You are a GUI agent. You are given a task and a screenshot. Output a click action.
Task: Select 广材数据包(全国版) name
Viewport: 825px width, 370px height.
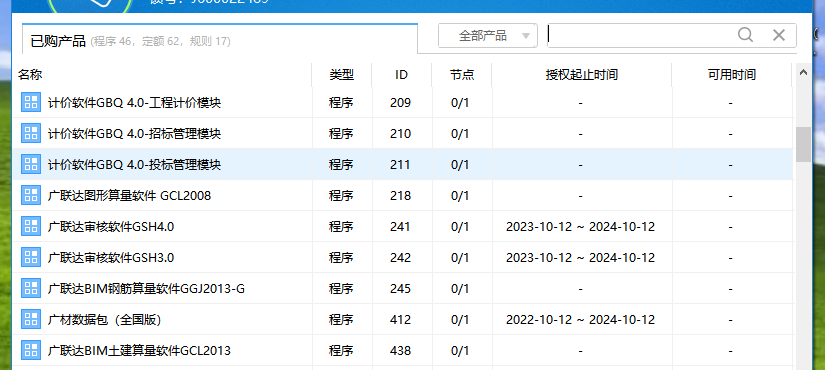pos(104,319)
